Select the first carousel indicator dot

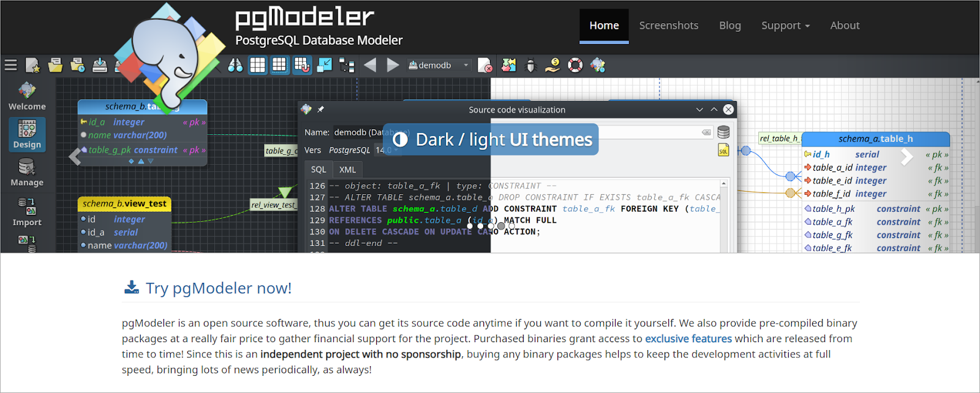470,226
